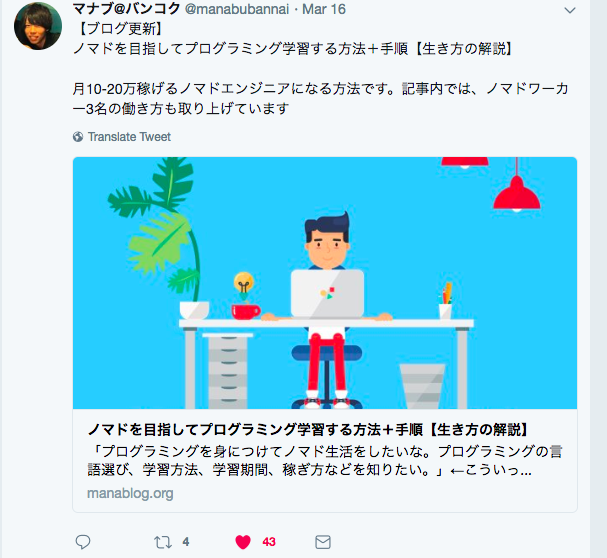Click the retweet count 4
607x558 pixels.
click(186, 542)
